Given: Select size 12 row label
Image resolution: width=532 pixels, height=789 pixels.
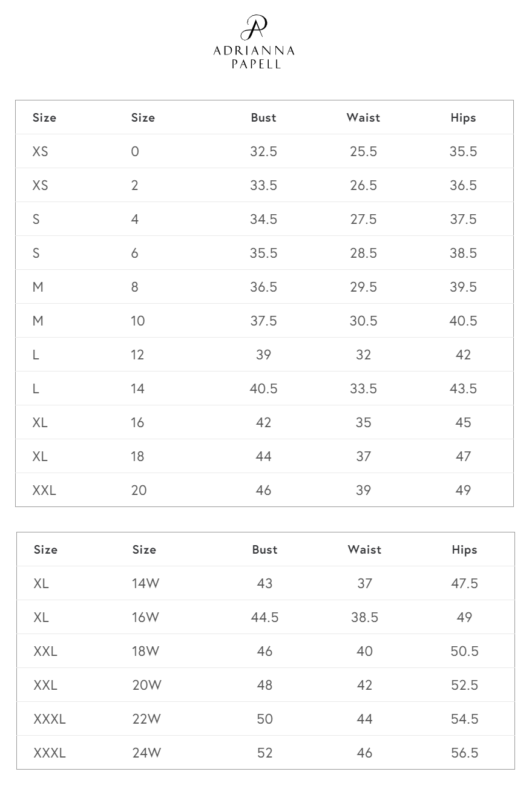Looking at the screenshot, I should pyautogui.click(x=137, y=355).
